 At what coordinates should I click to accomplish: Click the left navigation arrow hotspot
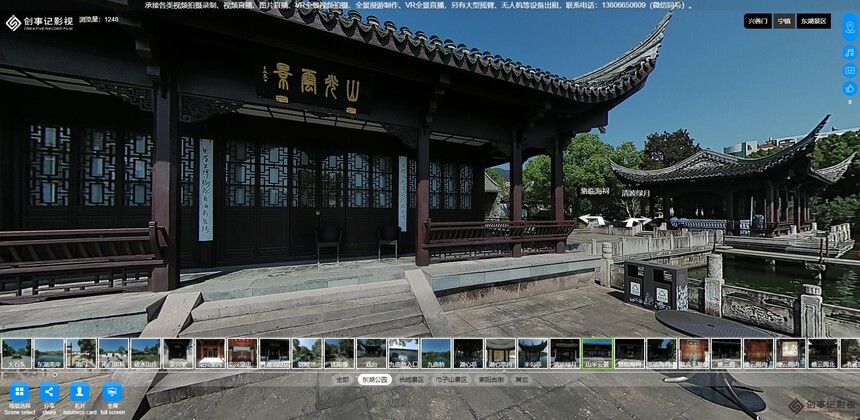click(592, 219)
